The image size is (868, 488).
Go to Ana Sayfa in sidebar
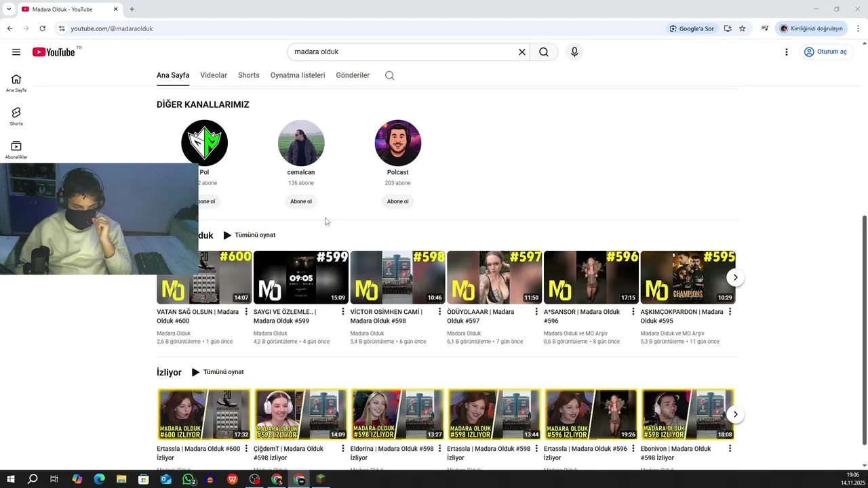pos(16,83)
